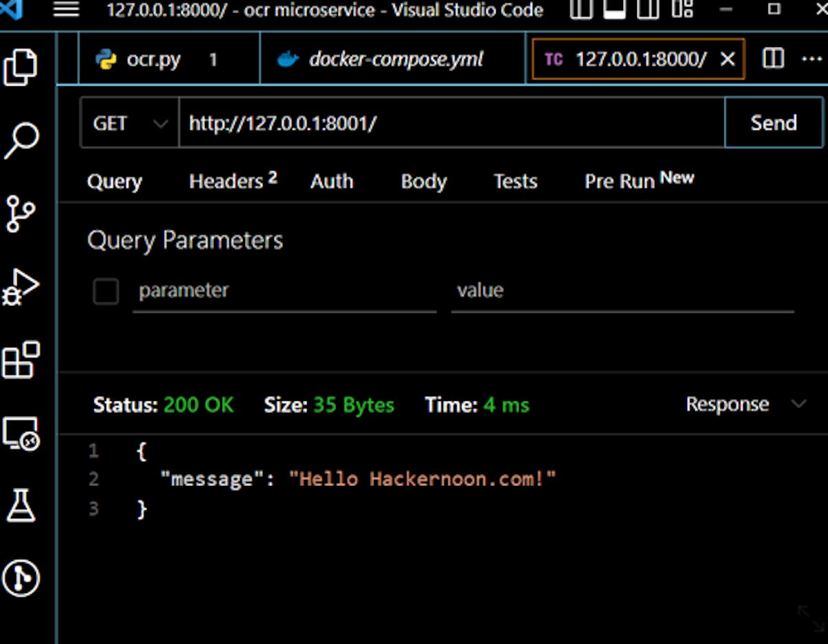Open the editor more actions ellipsis

(x=811, y=59)
